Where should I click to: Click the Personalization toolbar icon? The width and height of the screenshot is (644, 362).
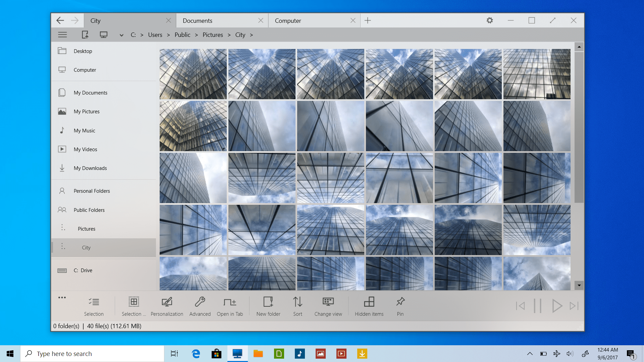[x=167, y=306]
